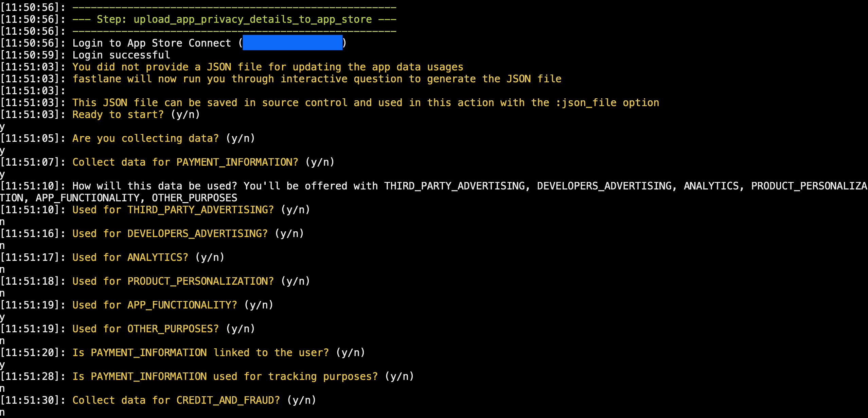
Task: Click the "You did not provide a JSON file" warning
Action: [x=268, y=67]
